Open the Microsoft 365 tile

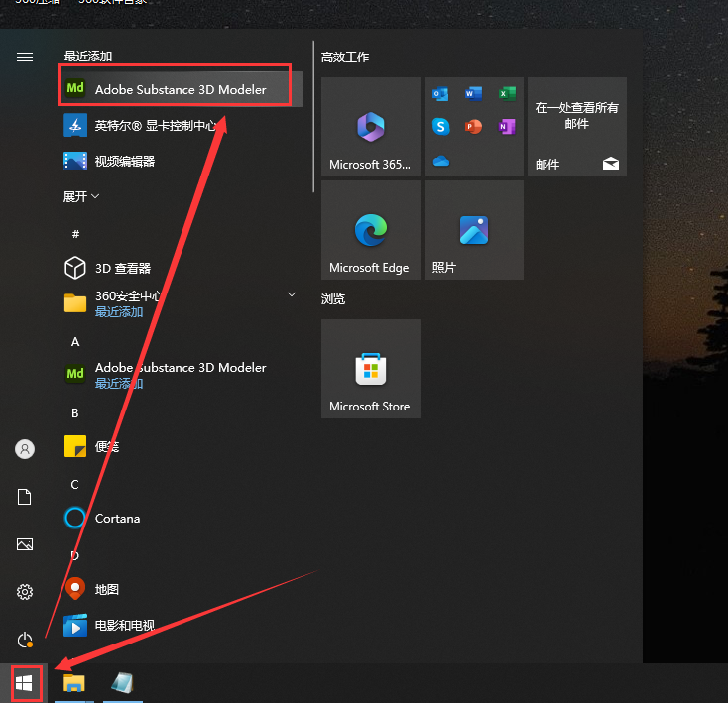(x=371, y=127)
